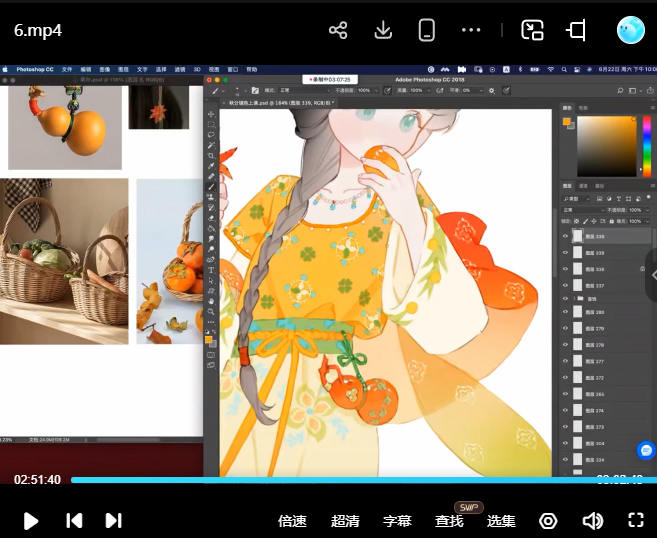Click the 字幕 subtitles button
The image size is (657, 538).
coord(397,521)
